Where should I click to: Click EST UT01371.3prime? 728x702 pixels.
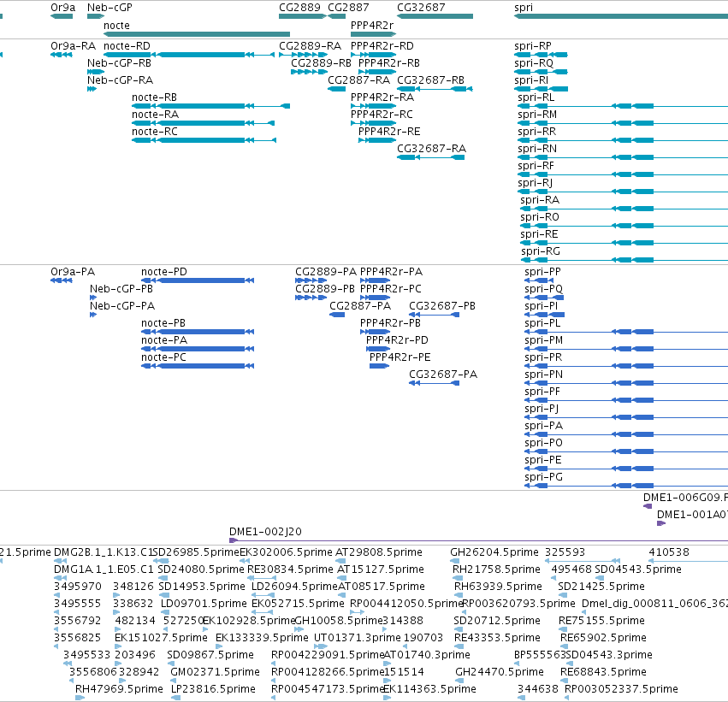click(321, 646)
